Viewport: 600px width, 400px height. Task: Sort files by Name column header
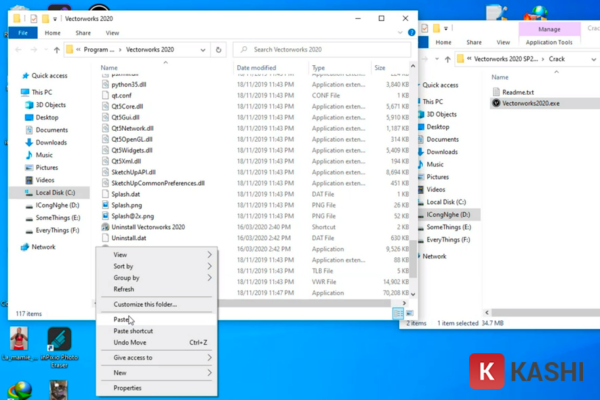tap(109, 68)
